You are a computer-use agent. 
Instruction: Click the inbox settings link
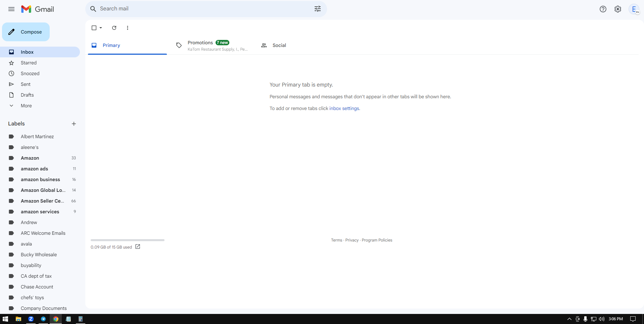[344, 108]
